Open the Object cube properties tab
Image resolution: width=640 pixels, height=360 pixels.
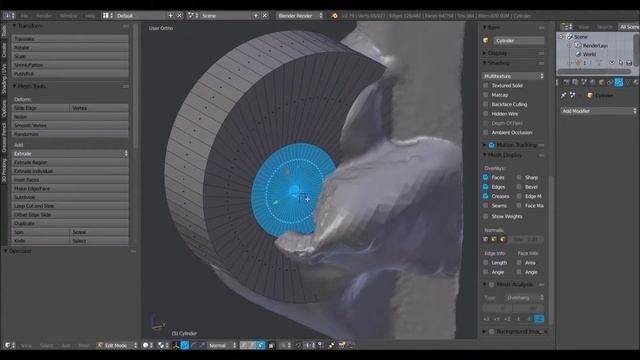coord(602,82)
